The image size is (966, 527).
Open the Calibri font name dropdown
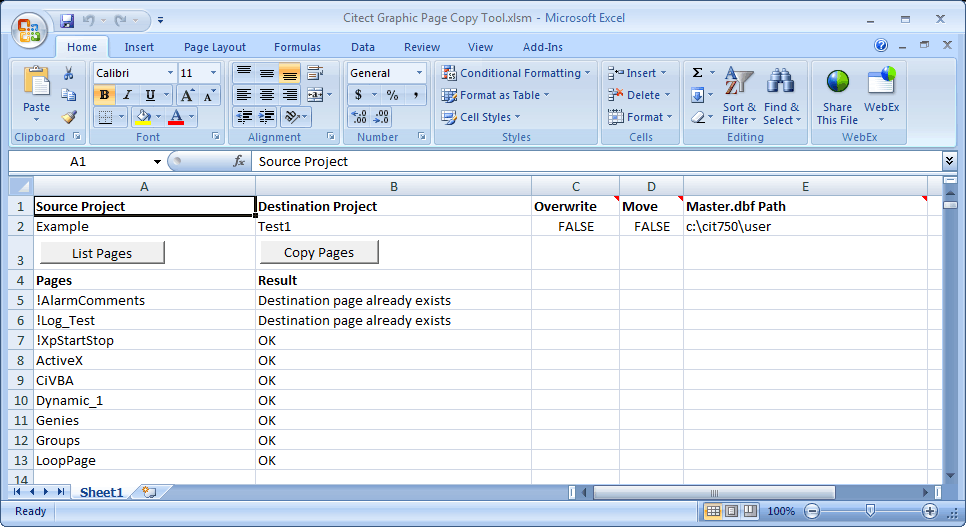171,73
